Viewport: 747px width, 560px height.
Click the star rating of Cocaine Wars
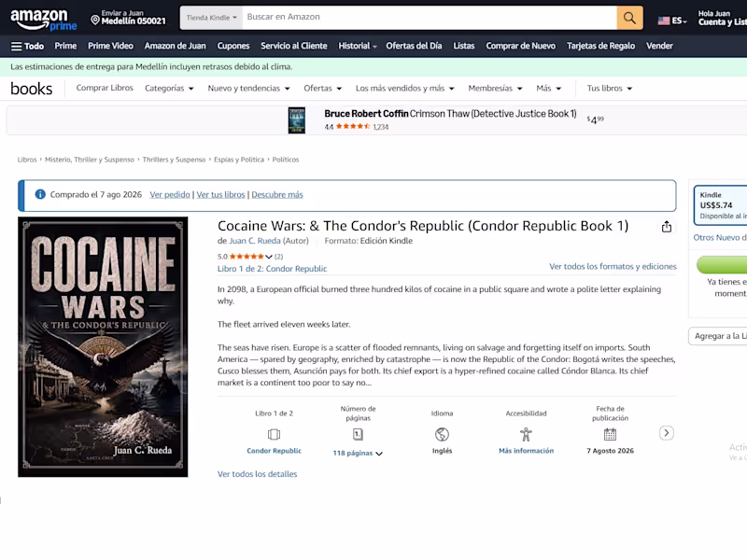247,257
